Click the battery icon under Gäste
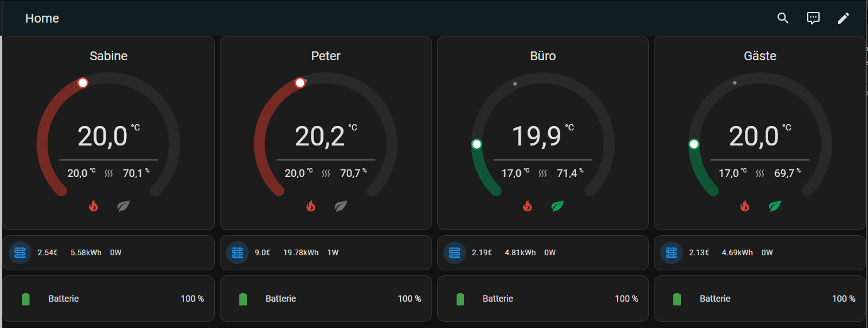The image size is (868, 328). coord(677,299)
